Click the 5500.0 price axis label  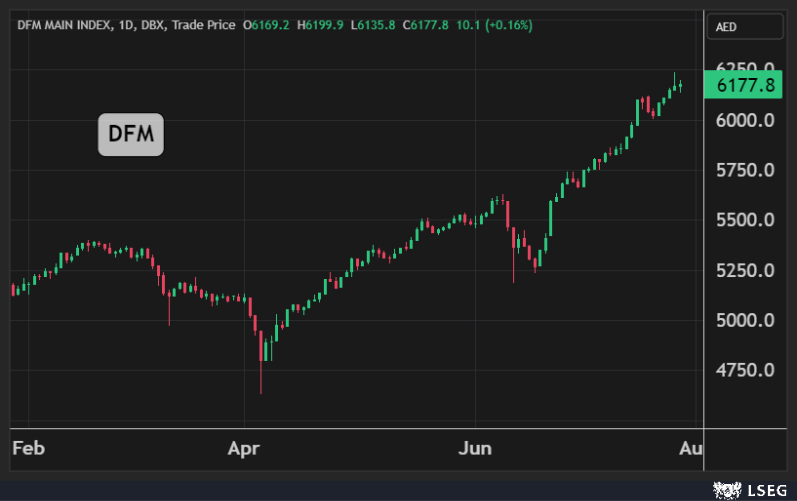pos(745,221)
